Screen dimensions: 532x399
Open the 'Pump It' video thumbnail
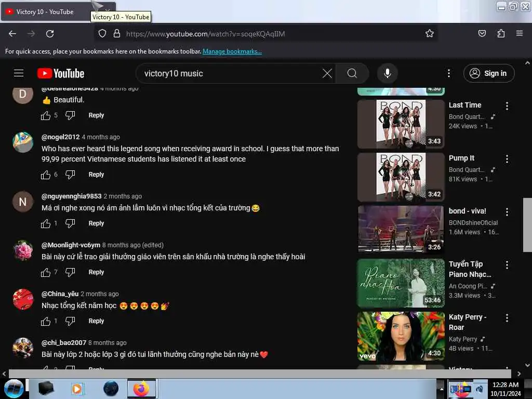[401, 177]
